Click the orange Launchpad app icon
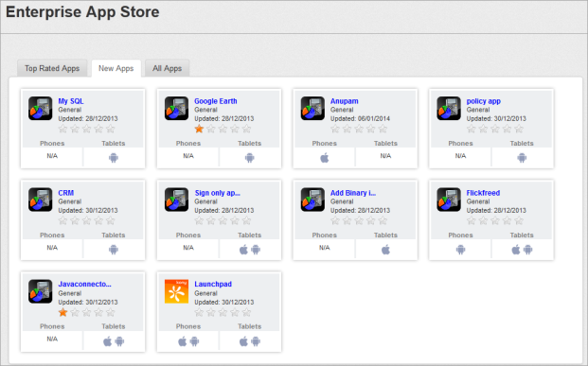The height and width of the screenshot is (366, 588). (x=177, y=291)
